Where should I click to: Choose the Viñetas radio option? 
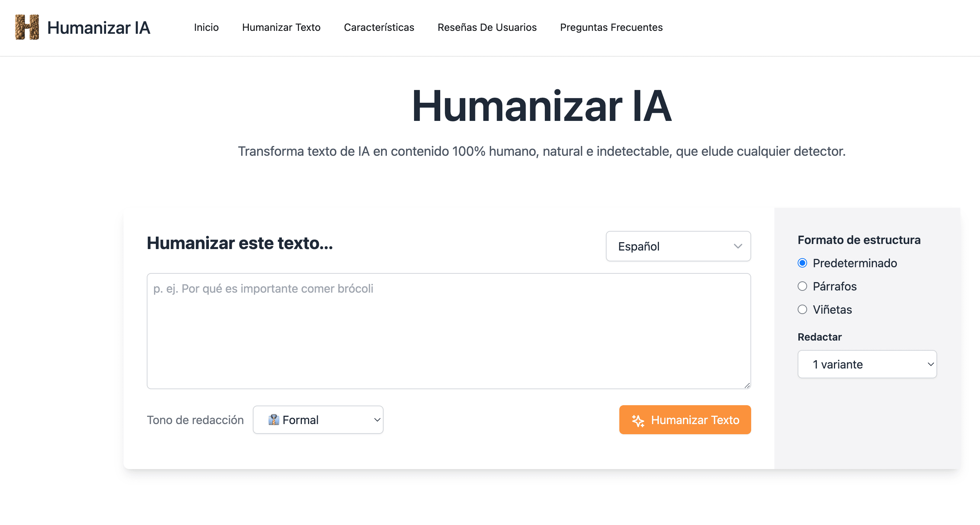[x=802, y=309]
